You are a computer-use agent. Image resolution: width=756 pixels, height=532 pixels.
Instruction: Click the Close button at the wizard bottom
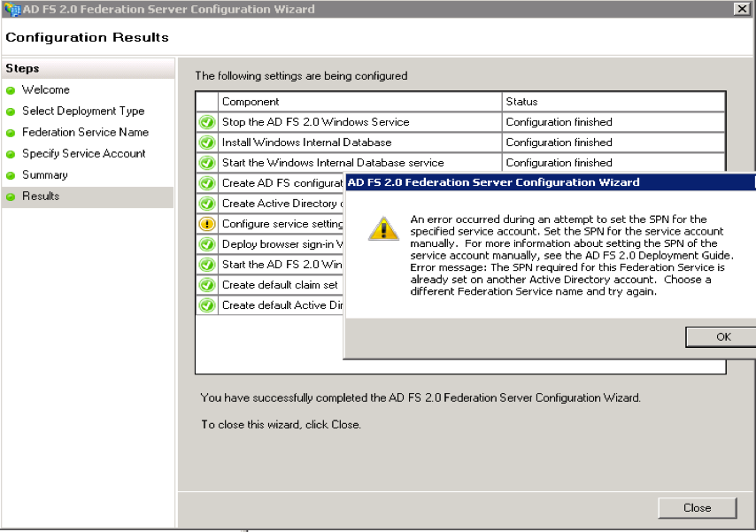(x=698, y=508)
